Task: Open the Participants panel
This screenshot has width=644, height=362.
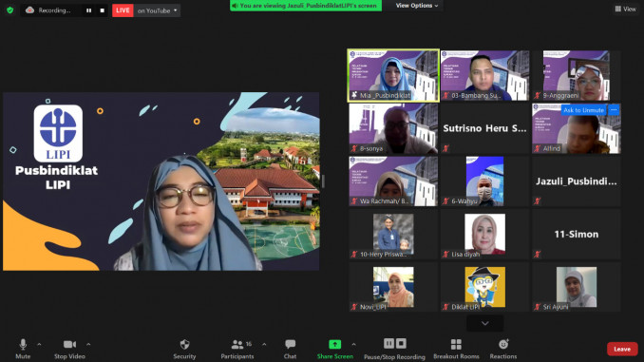Action: pyautogui.click(x=237, y=350)
